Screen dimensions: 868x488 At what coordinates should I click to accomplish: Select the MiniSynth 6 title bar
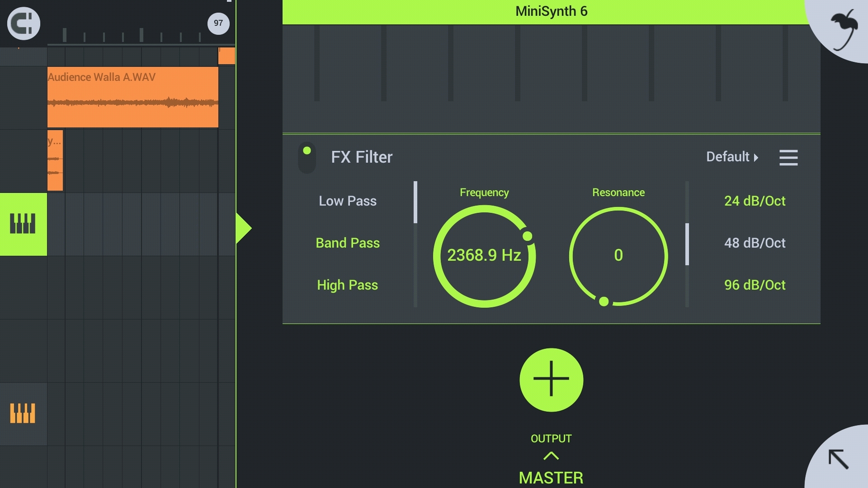[x=551, y=11]
